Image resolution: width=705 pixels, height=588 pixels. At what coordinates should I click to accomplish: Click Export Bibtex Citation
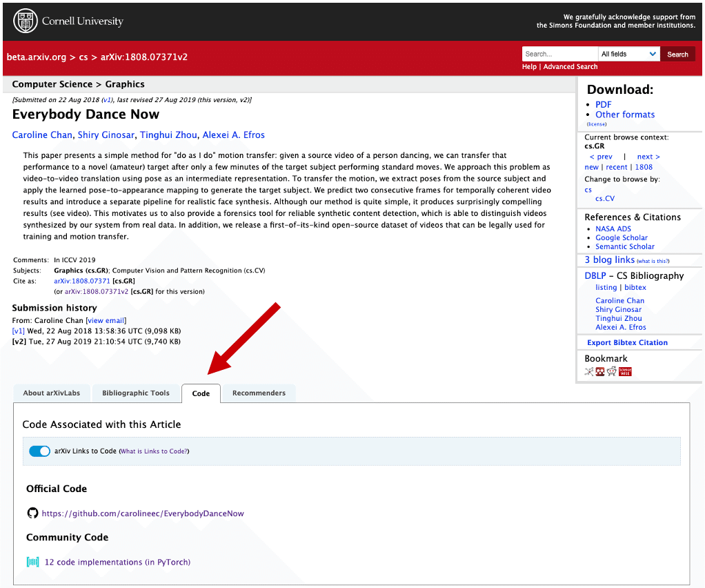pos(627,342)
